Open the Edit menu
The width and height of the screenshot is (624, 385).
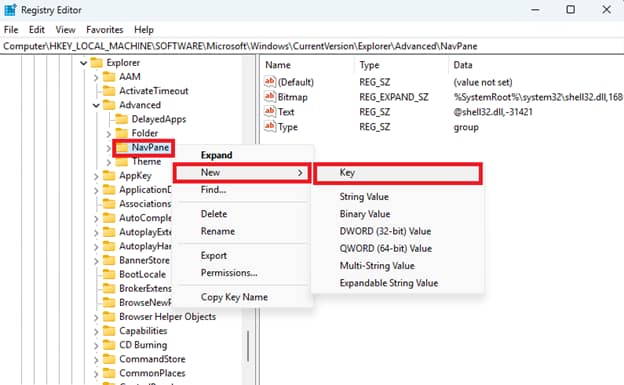[37, 30]
